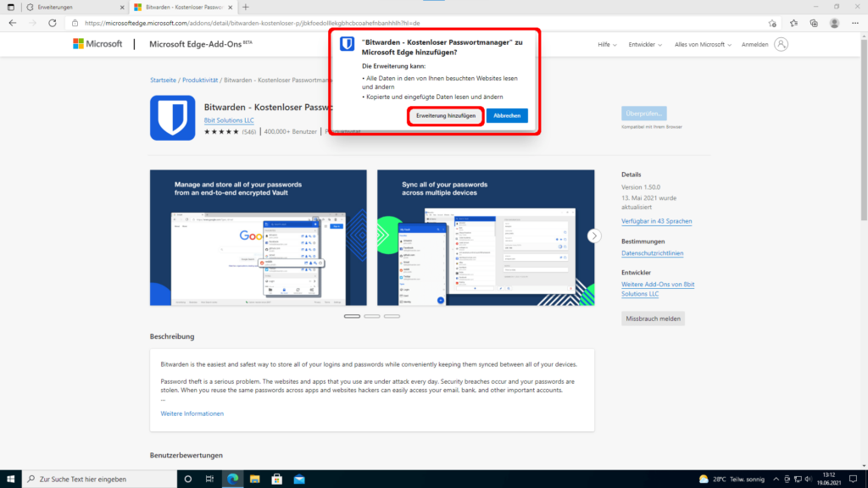868x488 pixels.
Task: Click the Microsoft logo
Action: tap(97, 44)
